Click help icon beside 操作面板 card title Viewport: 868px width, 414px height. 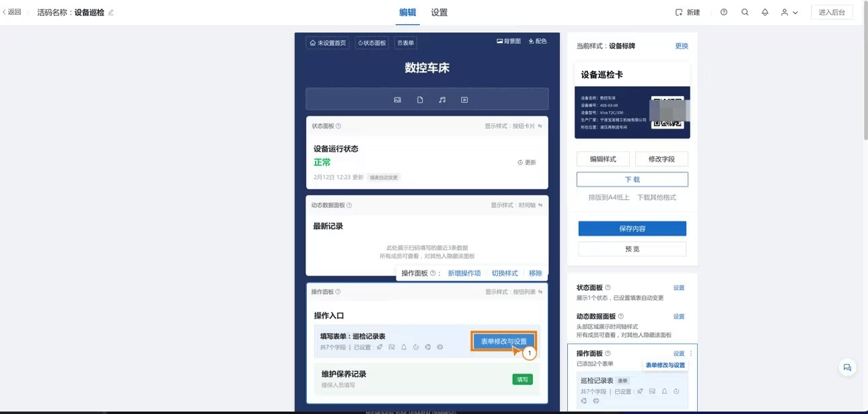(x=338, y=291)
